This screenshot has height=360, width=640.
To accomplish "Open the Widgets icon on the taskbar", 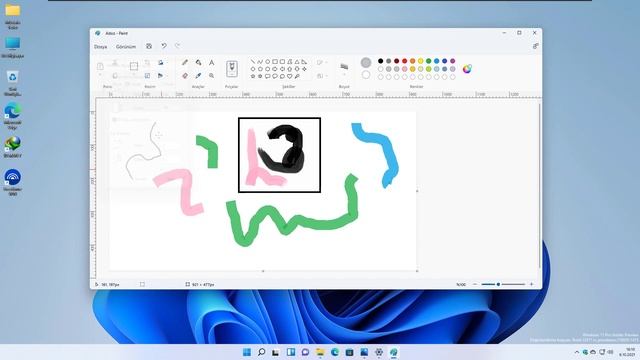I will coord(291,352).
